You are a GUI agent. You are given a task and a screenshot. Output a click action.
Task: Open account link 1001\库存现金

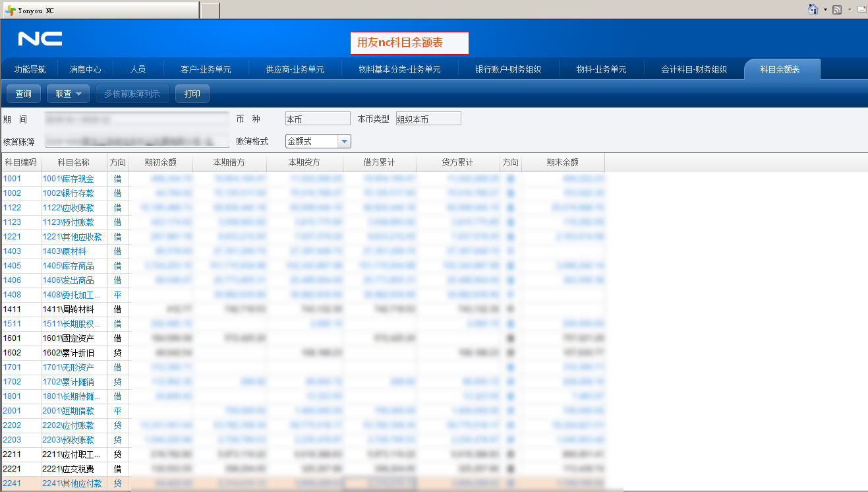68,179
